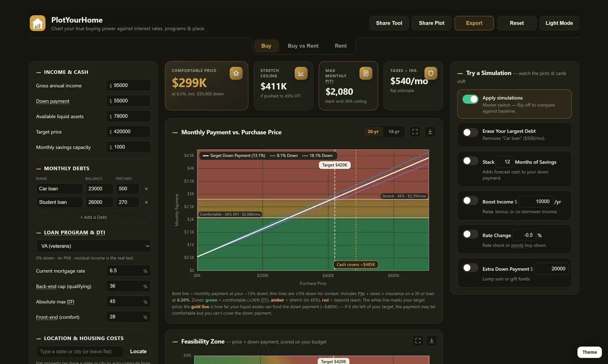Click the Rate Change percent field
Screen dimensions: 608x364
coord(524,235)
